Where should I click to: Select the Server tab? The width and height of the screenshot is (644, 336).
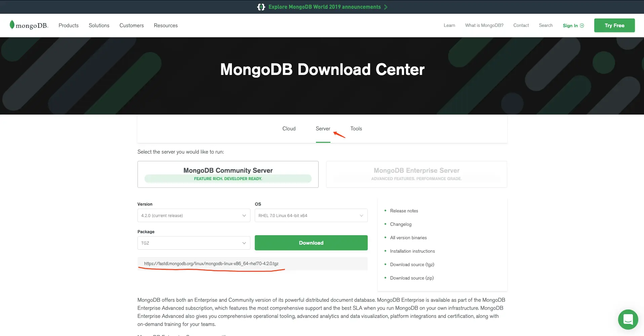point(323,129)
